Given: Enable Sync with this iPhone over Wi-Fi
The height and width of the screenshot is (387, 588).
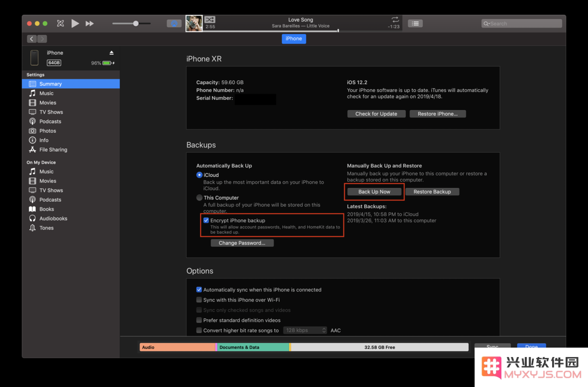Looking at the screenshot, I should click(x=199, y=300).
